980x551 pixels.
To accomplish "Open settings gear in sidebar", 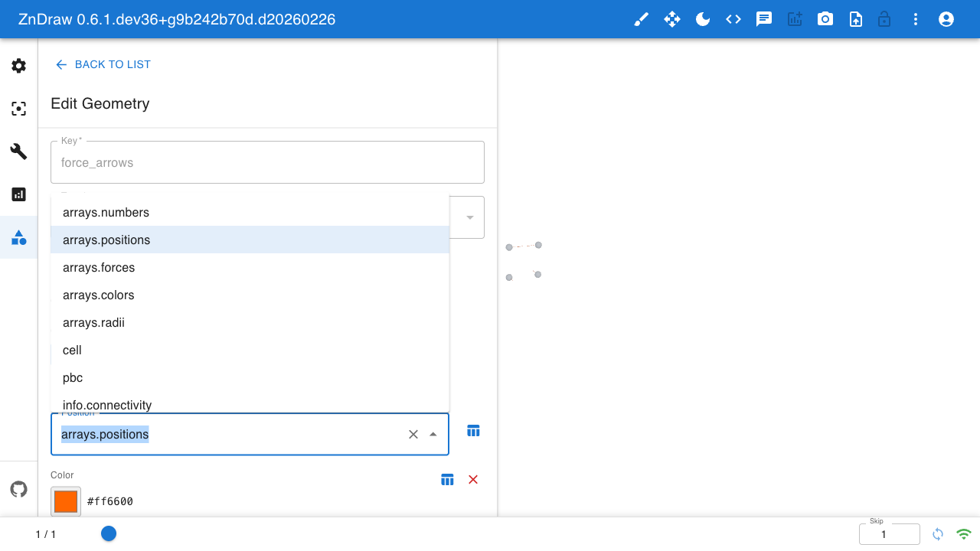I will pyautogui.click(x=19, y=66).
